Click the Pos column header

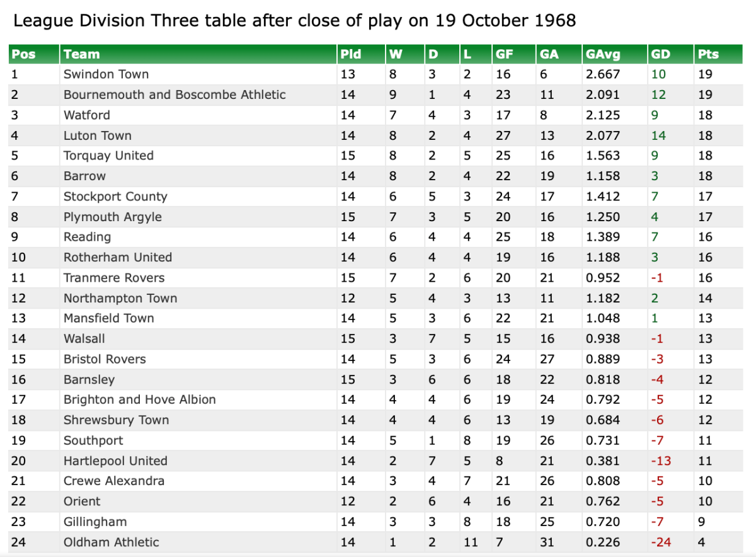(23, 54)
